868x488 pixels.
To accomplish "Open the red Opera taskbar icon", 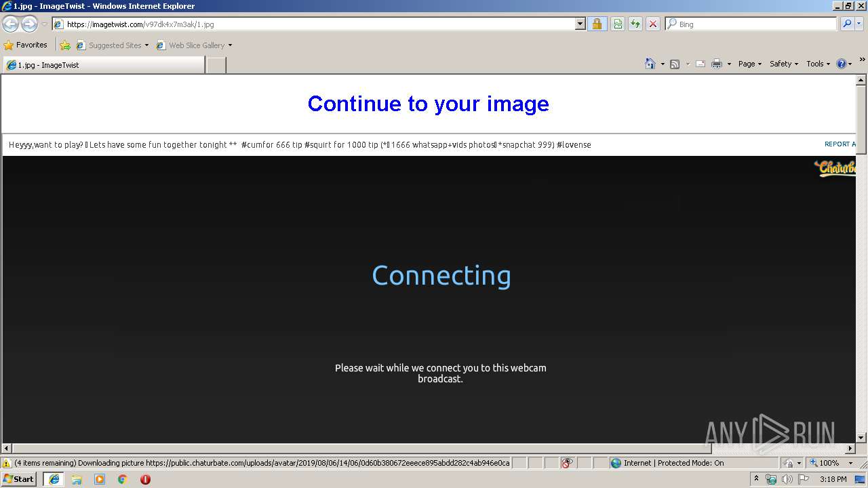I will pyautogui.click(x=145, y=479).
